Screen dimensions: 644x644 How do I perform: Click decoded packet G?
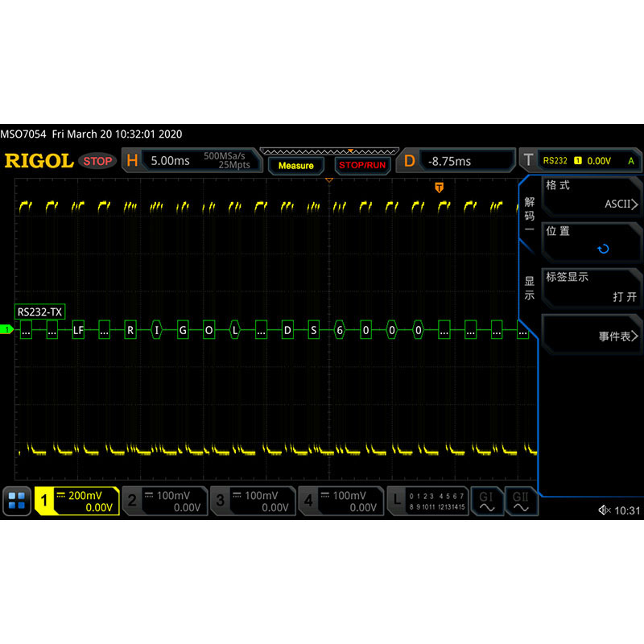click(x=183, y=330)
